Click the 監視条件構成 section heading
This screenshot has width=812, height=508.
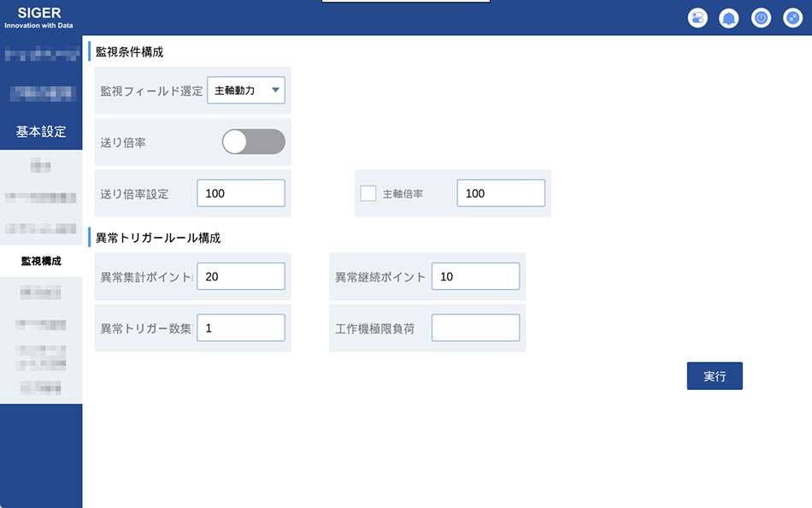(129, 52)
